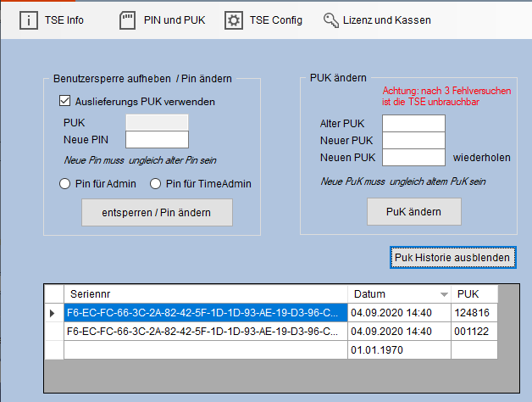Sort by Datum column sort arrow

pos(444,294)
